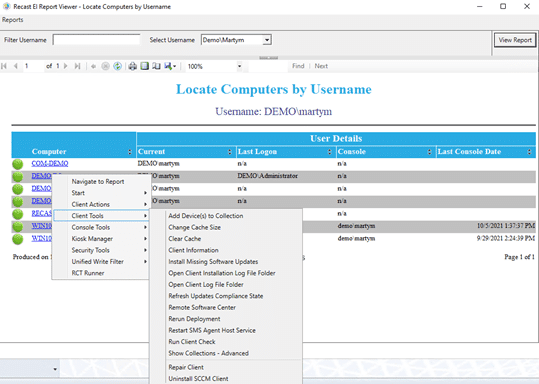
Task: Open Reports menu
Action: coord(12,20)
